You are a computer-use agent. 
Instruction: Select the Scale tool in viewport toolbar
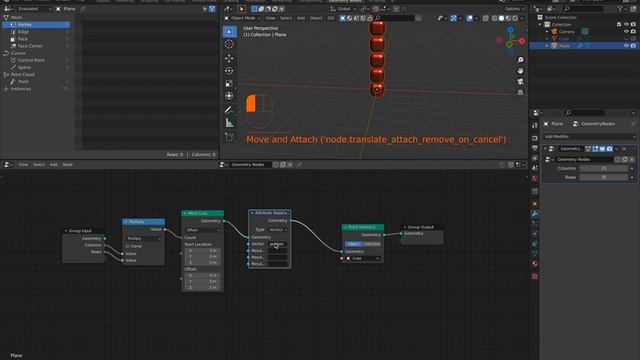pos(229,83)
